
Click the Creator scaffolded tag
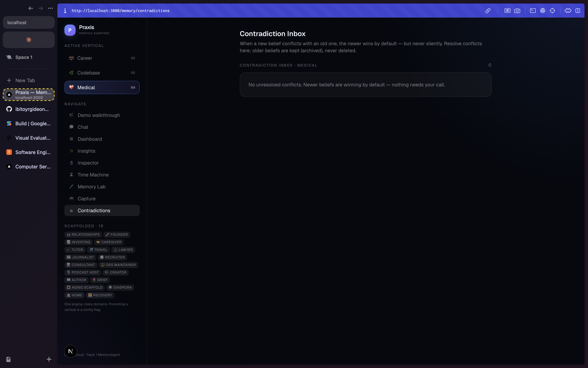pyautogui.click(x=116, y=272)
